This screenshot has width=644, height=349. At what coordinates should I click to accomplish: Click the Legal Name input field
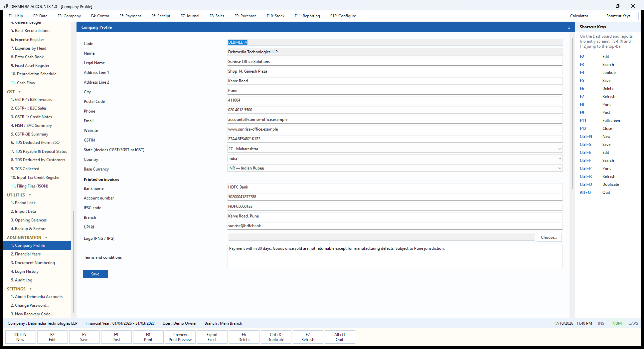(395, 62)
